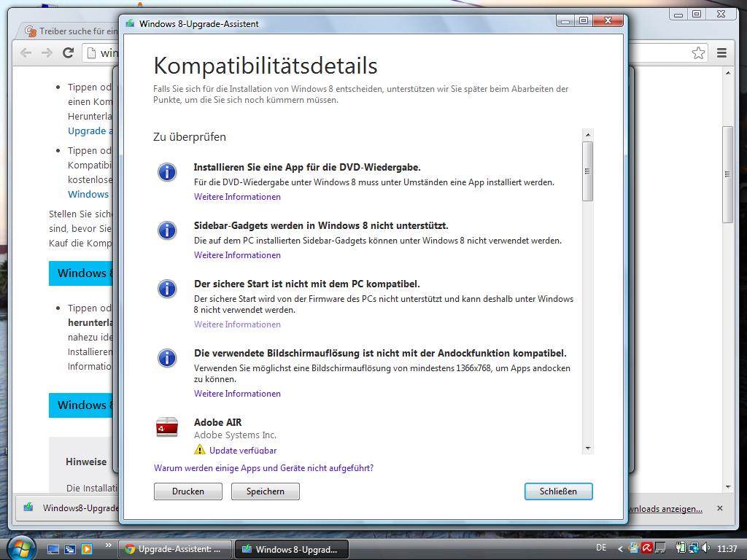Select the 'Treiber suche für ein' Chrome tab
Screen dimensions: 747x560
coord(71,31)
